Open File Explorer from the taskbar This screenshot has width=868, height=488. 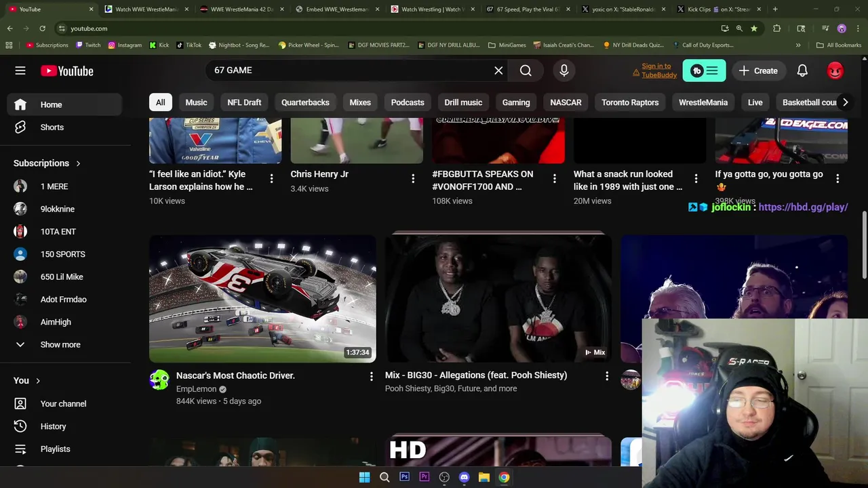point(484,477)
